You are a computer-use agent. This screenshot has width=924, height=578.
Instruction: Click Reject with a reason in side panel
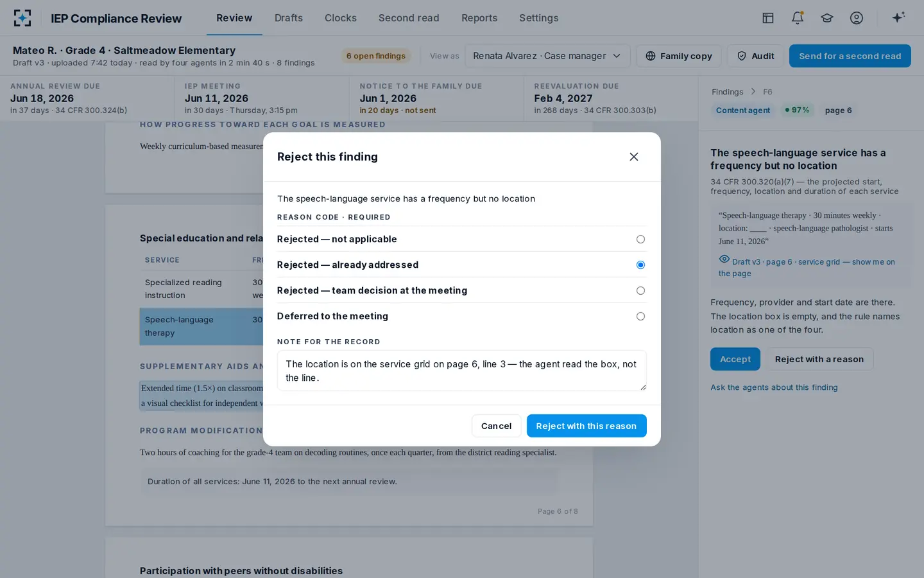pos(819,359)
